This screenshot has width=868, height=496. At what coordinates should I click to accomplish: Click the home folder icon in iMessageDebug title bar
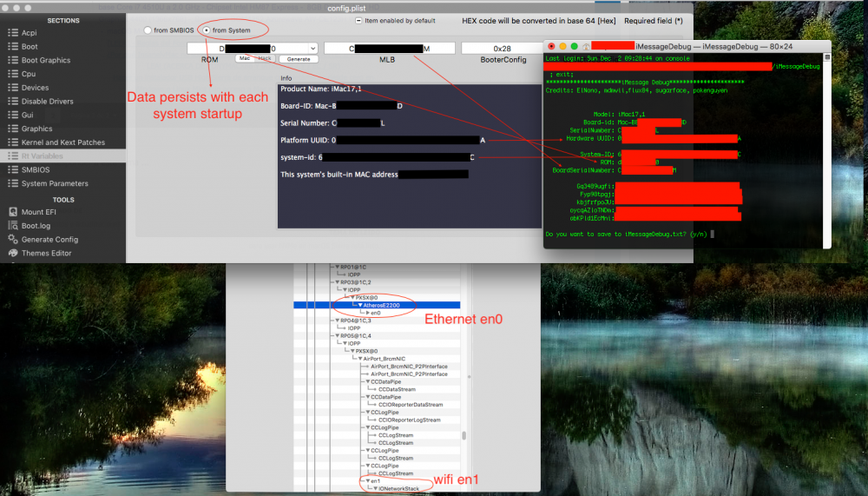click(586, 47)
